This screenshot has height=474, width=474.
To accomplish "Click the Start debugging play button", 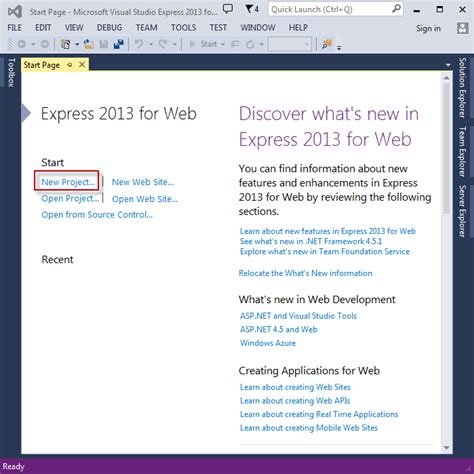I will click(192, 44).
